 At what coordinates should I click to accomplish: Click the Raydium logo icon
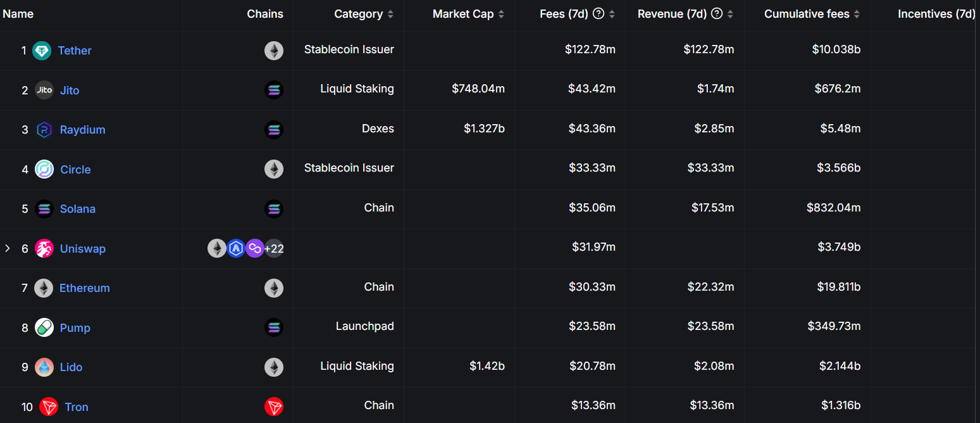[44, 130]
